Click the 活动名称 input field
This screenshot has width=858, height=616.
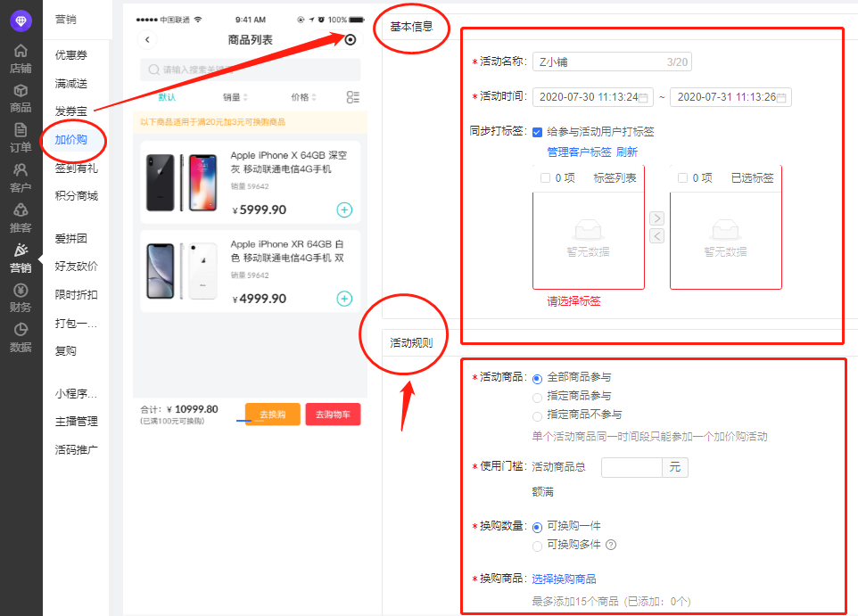tap(612, 62)
